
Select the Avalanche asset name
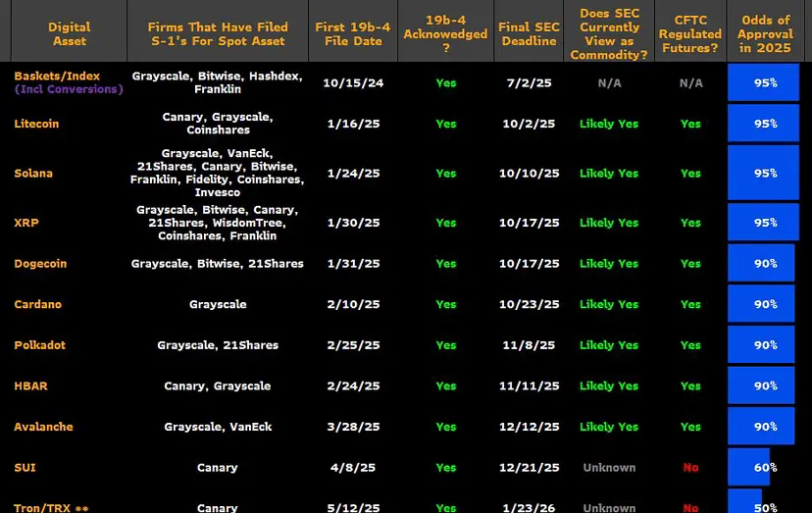coord(43,427)
